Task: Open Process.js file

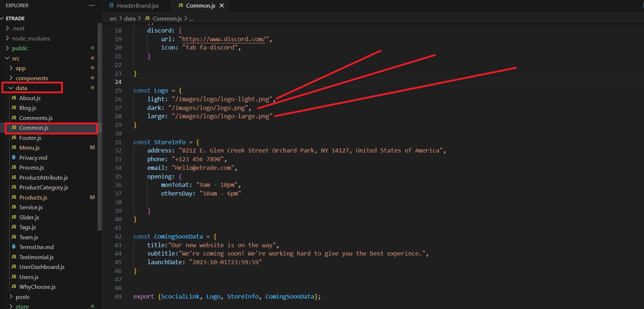Action: [x=31, y=167]
